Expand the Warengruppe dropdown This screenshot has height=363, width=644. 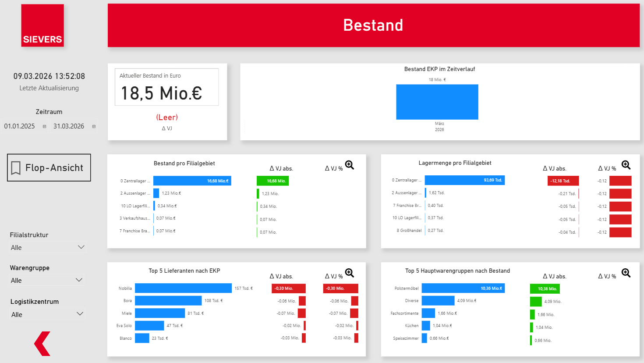pos(47,280)
